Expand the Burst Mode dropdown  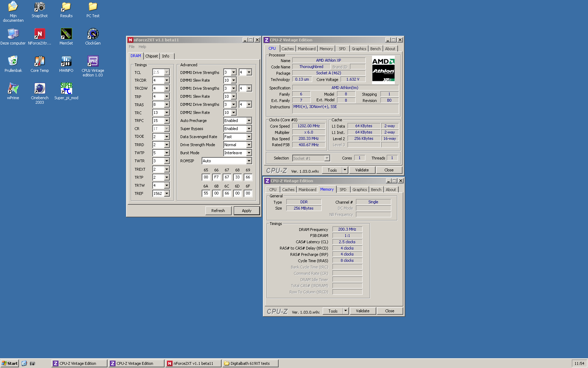(x=249, y=153)
